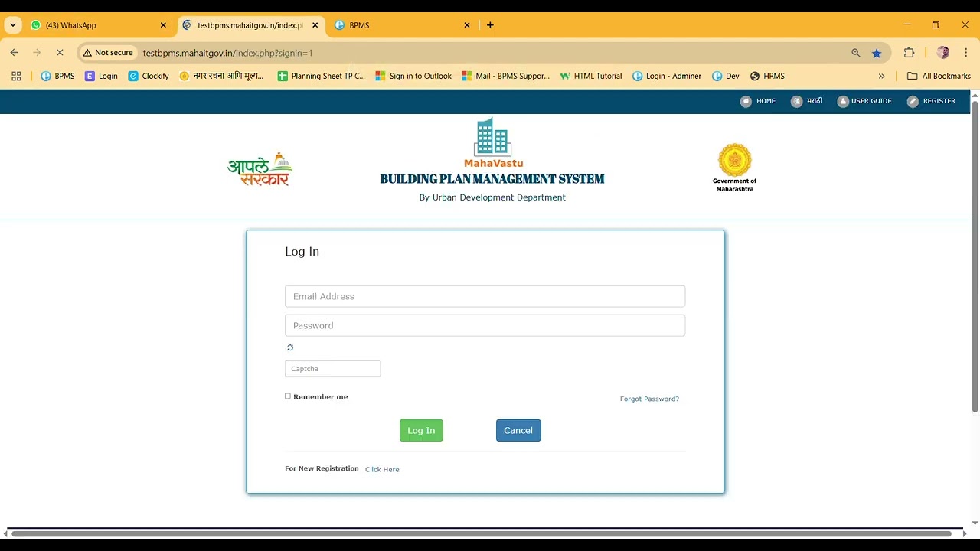Stop page loading with the X button
The height and width of the screenshot is (551, 980).
pos(60,53)
